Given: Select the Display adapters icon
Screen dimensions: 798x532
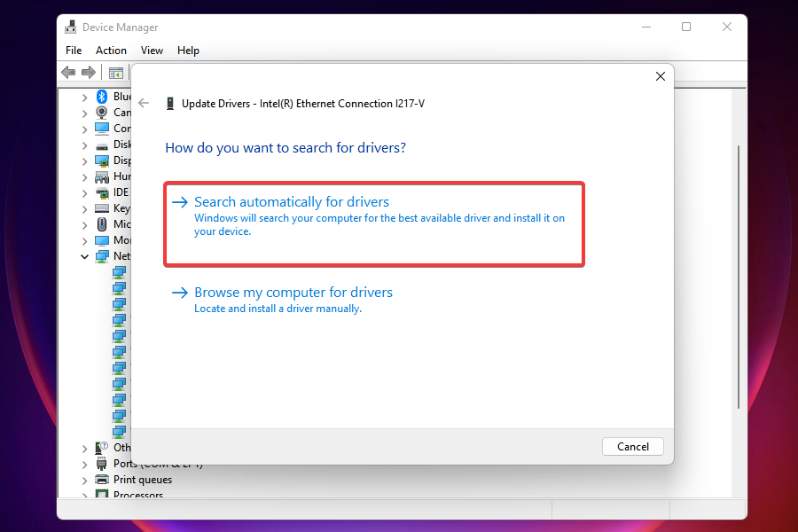Looking at the screenshot, I should click(x=102, y=160).
